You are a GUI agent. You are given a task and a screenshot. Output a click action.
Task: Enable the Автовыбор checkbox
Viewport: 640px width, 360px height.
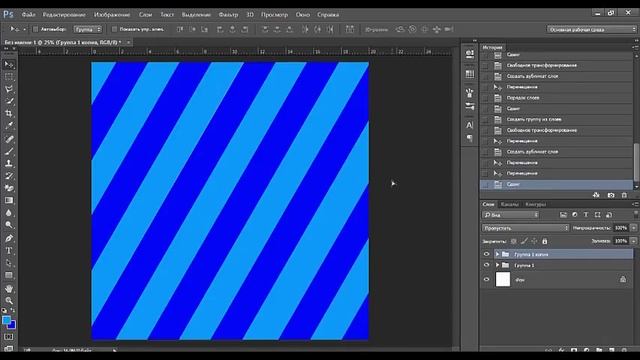point(35,29)
